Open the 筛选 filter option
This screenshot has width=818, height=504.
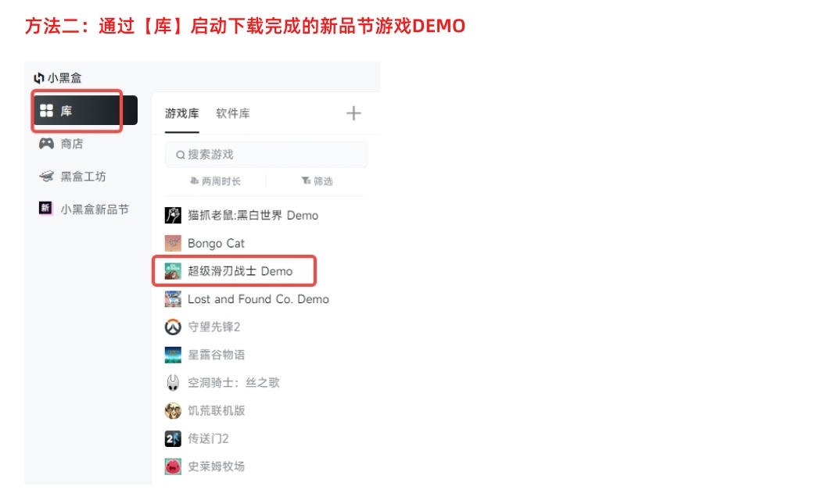pos(318,181)
